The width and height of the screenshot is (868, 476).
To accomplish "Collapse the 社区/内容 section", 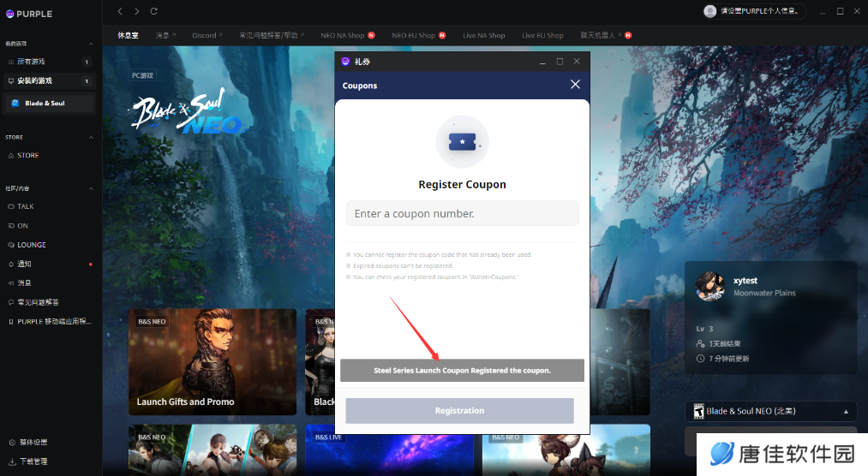I will tap(91, 188).
